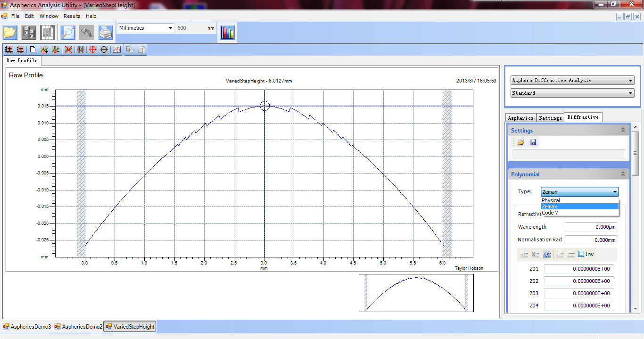The width and height of the screenshot is (644, 339).
Task: Click the remove row list icon next to Inv
Action: pos(571,254)
